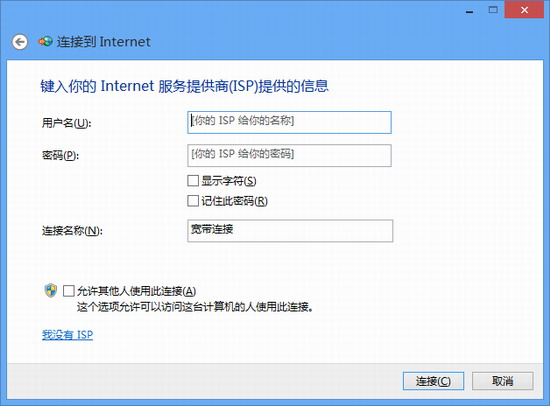Click the 连接(C) button

(x=433, y=381)
